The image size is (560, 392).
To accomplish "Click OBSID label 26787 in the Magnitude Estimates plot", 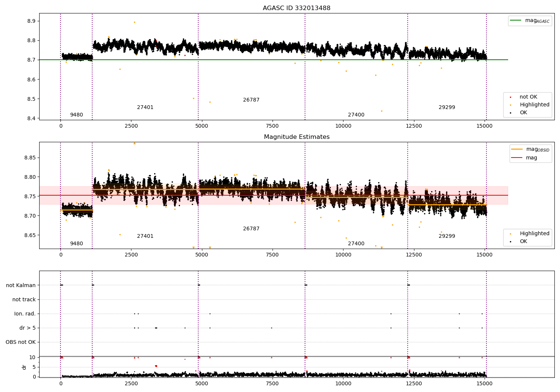I will click(x=251, y=229).
